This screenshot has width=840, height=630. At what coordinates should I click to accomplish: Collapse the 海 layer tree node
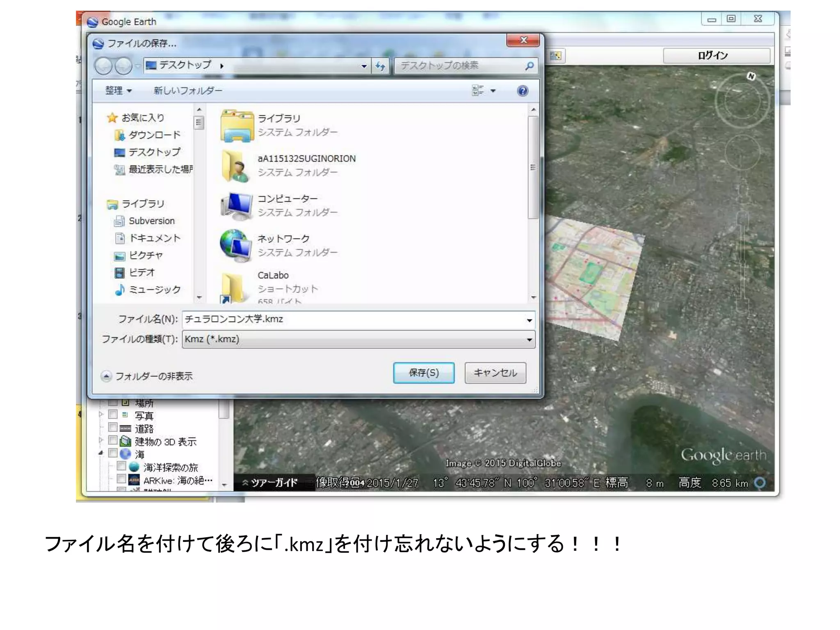pos(101,453)
